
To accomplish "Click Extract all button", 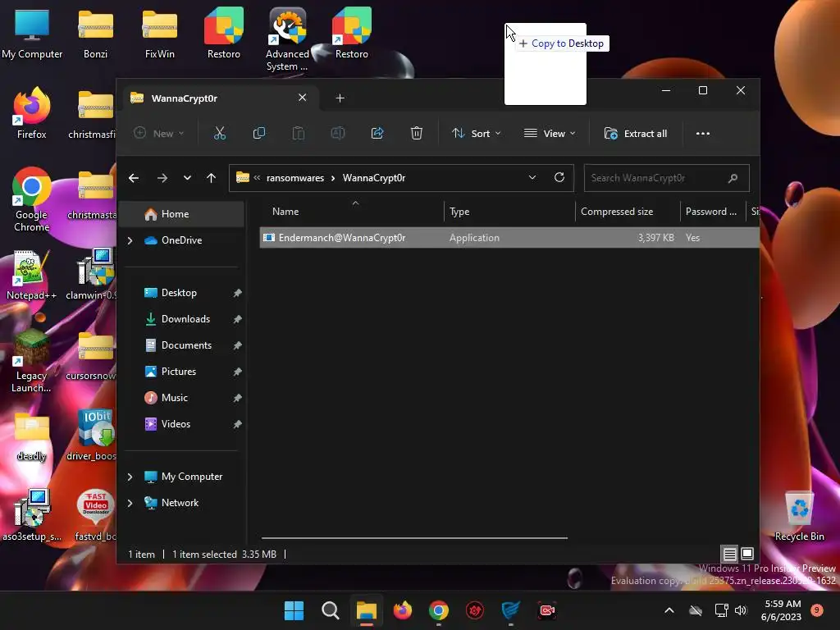I will click(636, 134).
